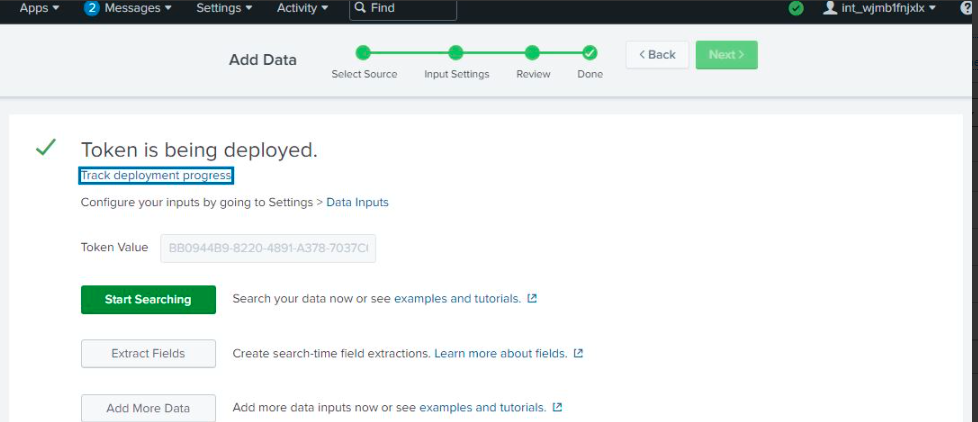Click the user avatar icon
The width and height of the screenshot is (978, 422).
tap(829, 8)
